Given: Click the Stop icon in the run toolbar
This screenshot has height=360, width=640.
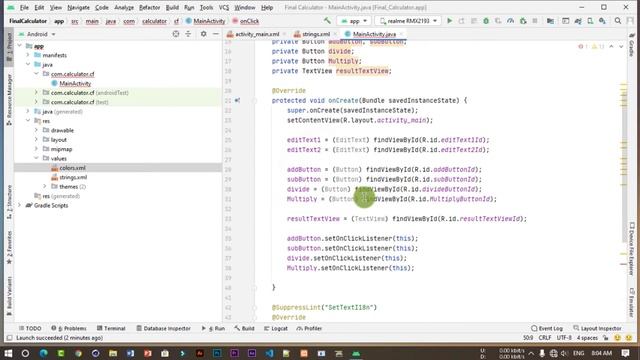Looking at the screenshot, I should pyautogui.click(x=535, y=20).
